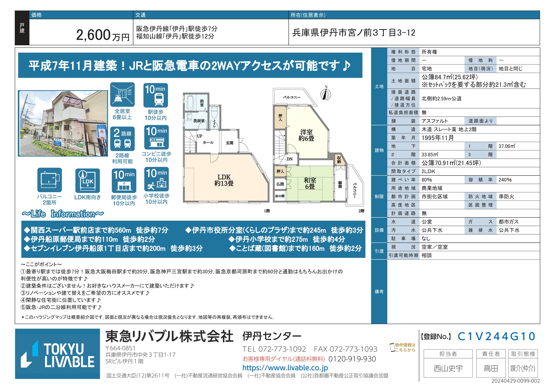Click the Tokyu Livable logo
The height and width of the screenshot is (392, 555).
tap(58, 354)
